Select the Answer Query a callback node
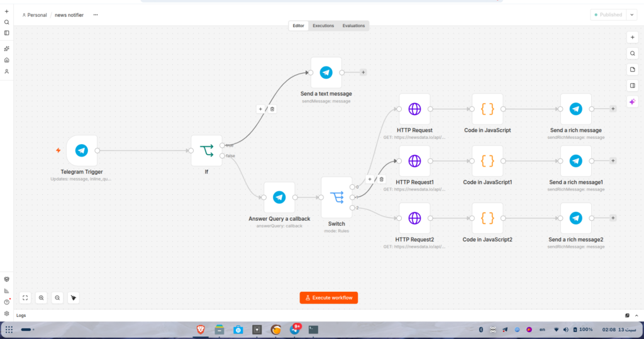The width and height of the screenshot is (644, 339). (279, 197)
